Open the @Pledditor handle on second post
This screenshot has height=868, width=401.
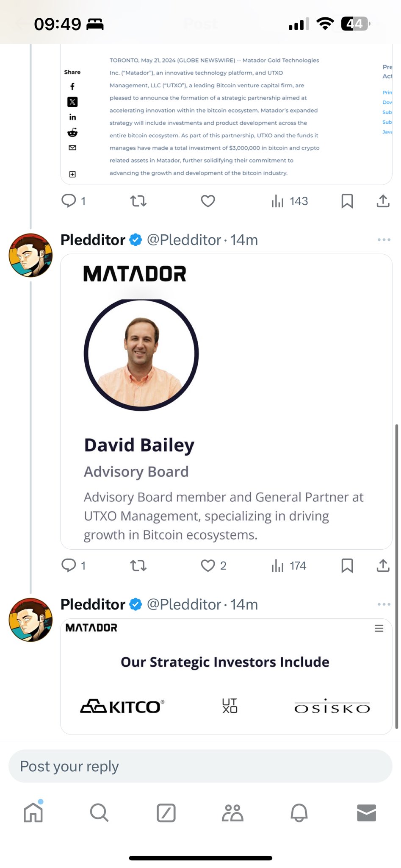click(x=184, y=604)
